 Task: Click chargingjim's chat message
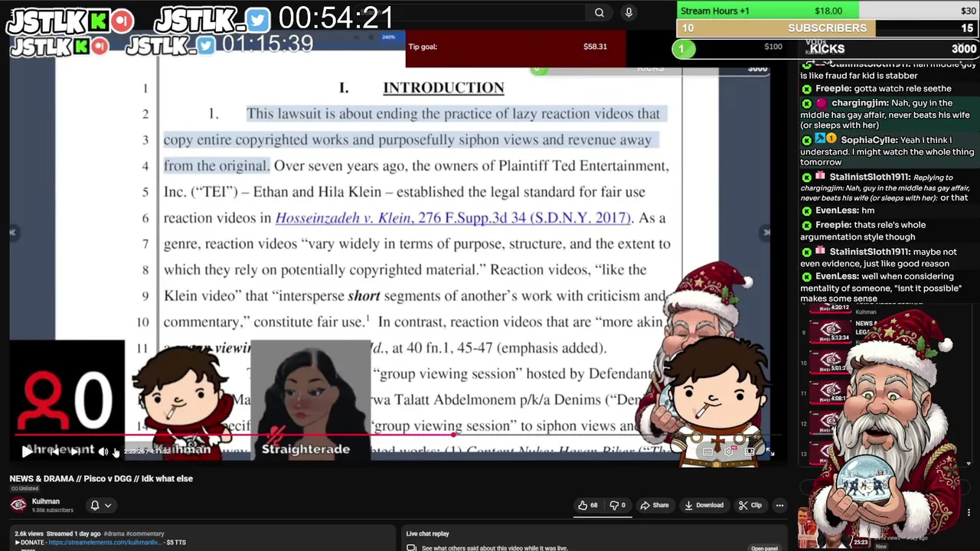(x=887, y=113)
